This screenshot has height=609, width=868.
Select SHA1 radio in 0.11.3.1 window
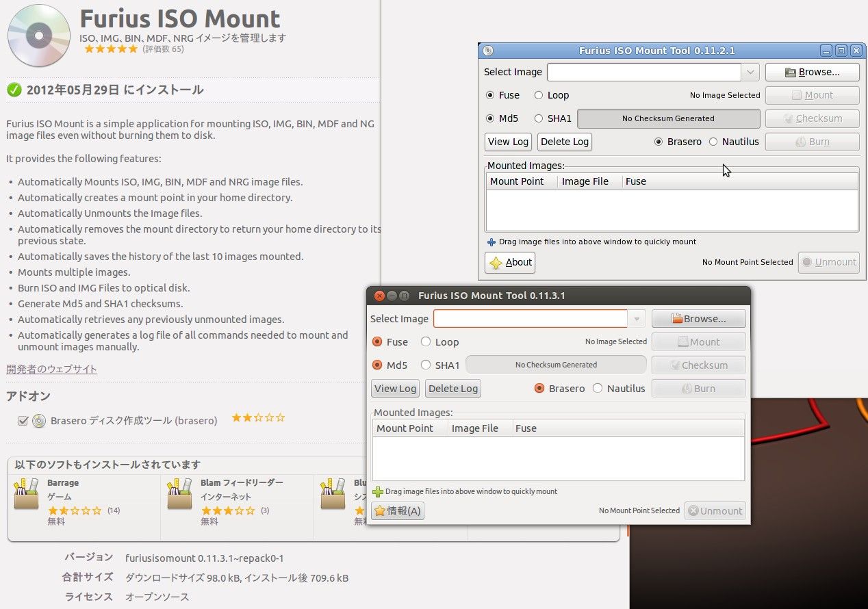click(x=426, y=365)
